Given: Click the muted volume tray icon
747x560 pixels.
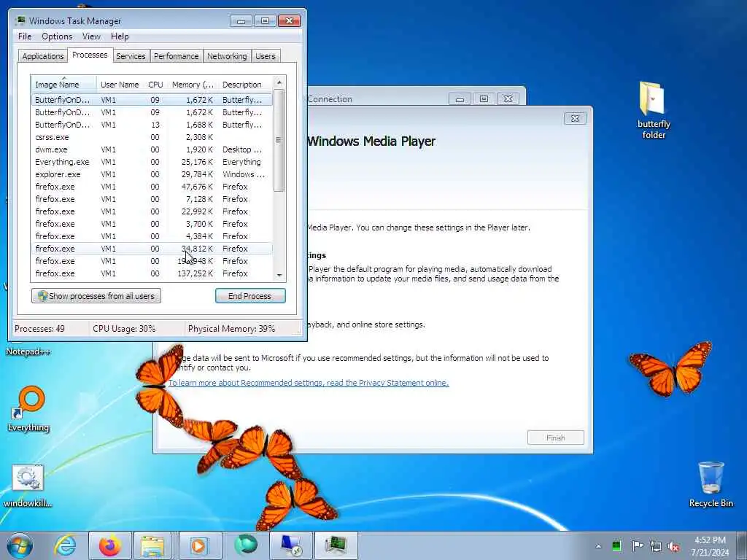Looking at the screenshot, I should pos(673,547).
